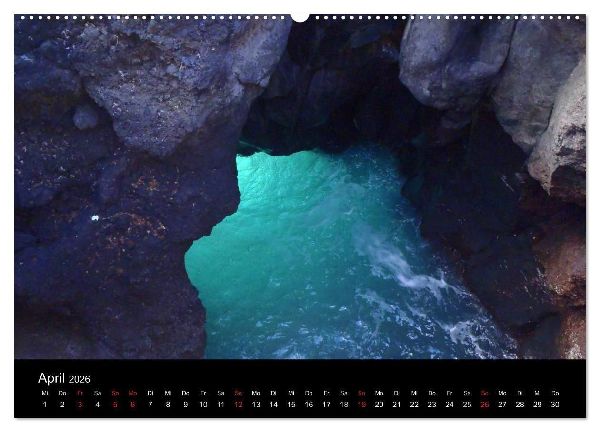600x432 pixels.
Task: Select red holiday date 6
Action: pos(133,404)
